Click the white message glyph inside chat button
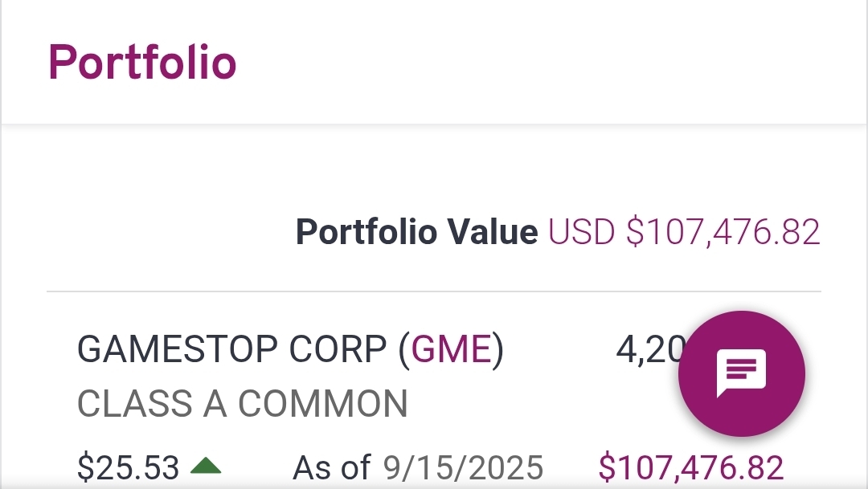868x489 pixels. pos(741,373)
